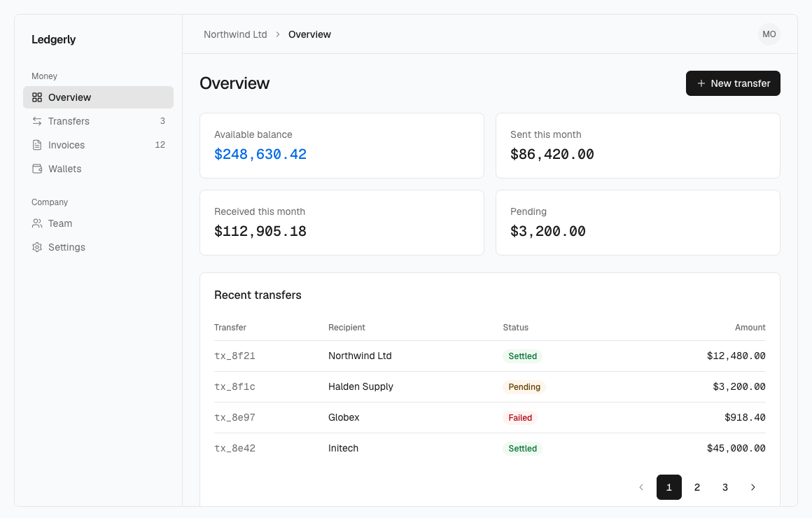Select page 3 in pagination

coord(725,487)
